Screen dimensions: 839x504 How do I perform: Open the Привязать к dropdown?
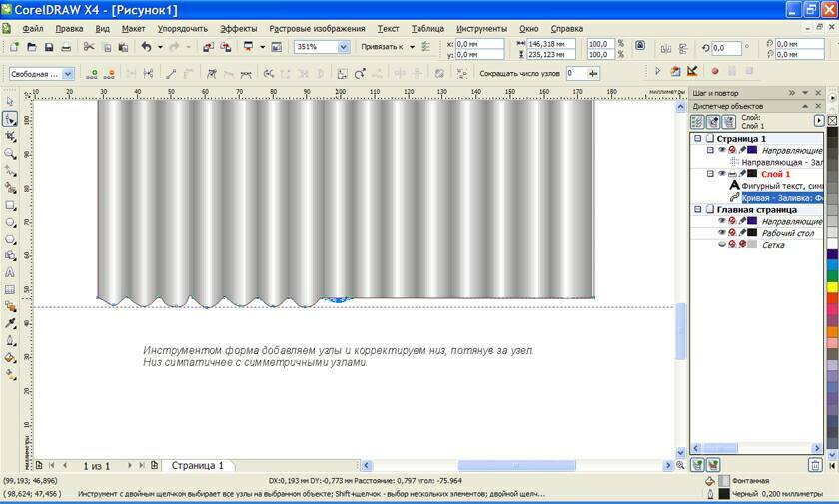(410, 47)
